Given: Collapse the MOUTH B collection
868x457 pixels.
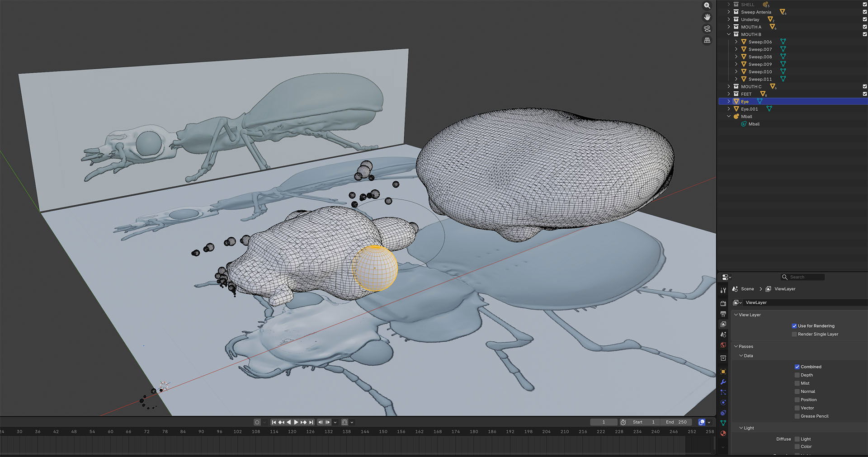Looking at the screenshot, I should pyautogui.click(x=729, y=34).
